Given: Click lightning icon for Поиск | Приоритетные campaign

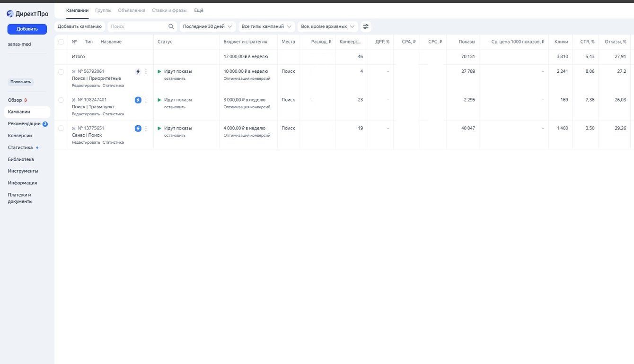Looking at the screenshot, I should click(138, 72).
